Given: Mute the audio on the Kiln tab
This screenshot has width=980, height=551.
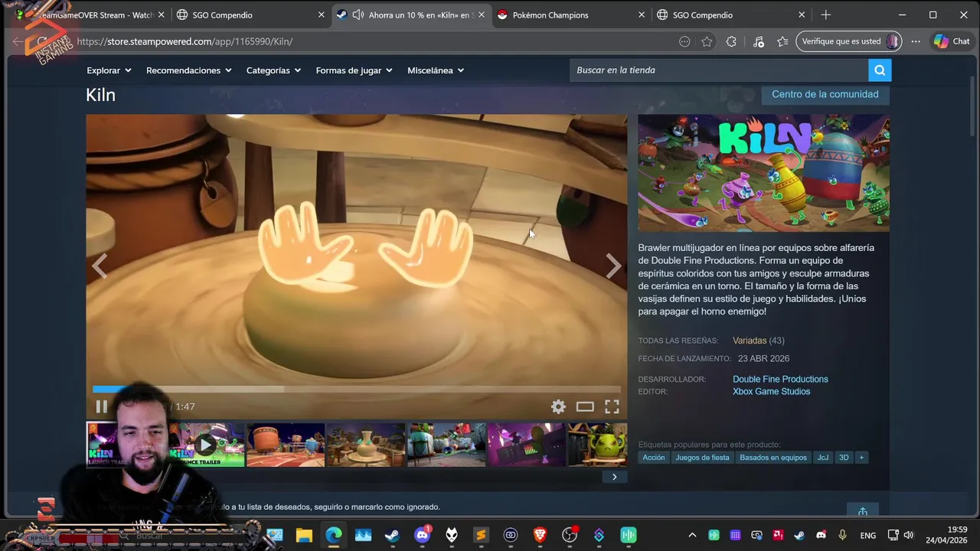Looking at the screenshot, I should pos(358,15).
